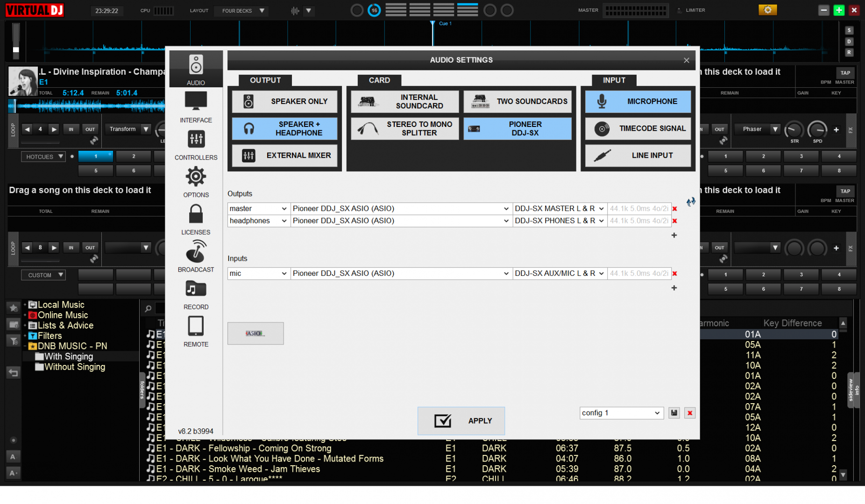Open the Broadcast settings section
The image size is (865, 504).
click(x=196, y=256)
